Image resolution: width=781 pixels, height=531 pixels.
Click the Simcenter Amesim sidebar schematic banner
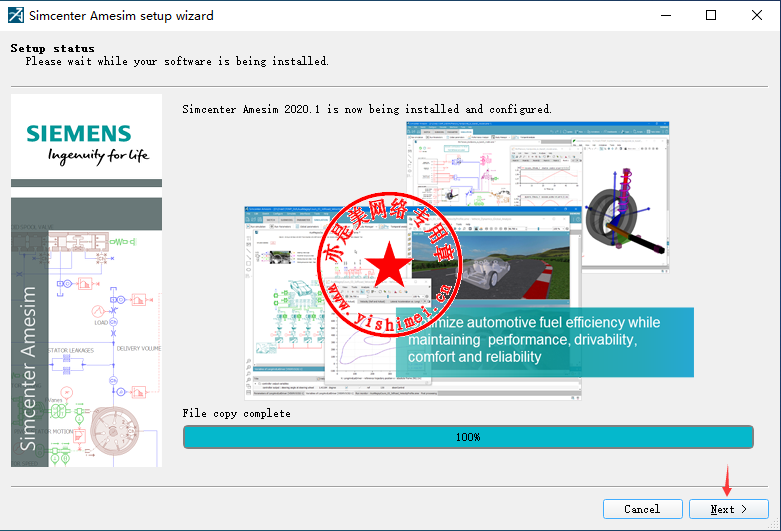[87, 332]
